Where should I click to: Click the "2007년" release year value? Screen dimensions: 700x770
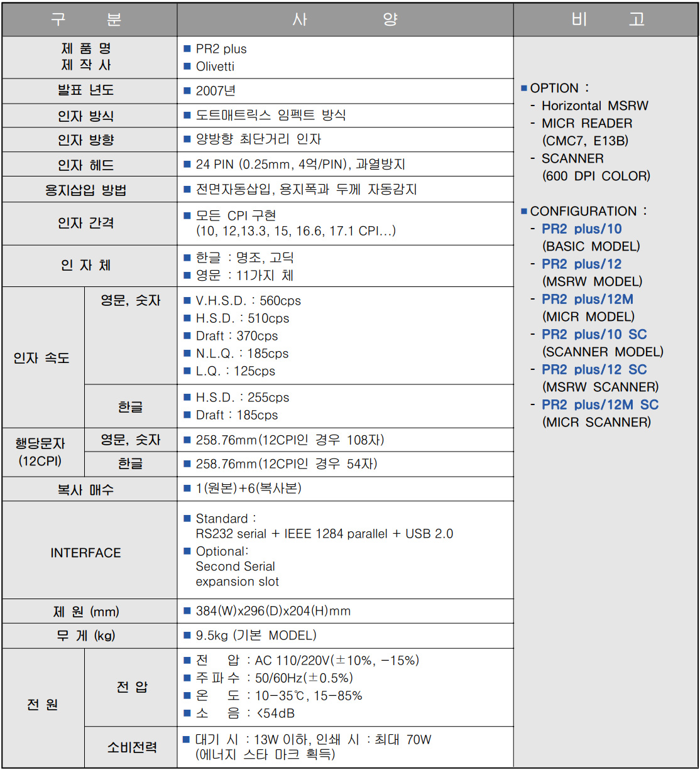coord(216,91)
